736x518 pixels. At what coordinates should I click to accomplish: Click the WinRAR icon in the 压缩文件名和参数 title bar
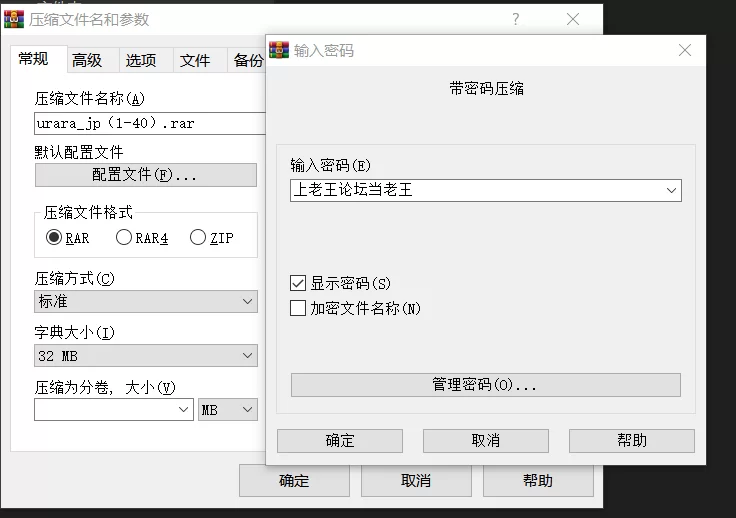coord(14,19)
